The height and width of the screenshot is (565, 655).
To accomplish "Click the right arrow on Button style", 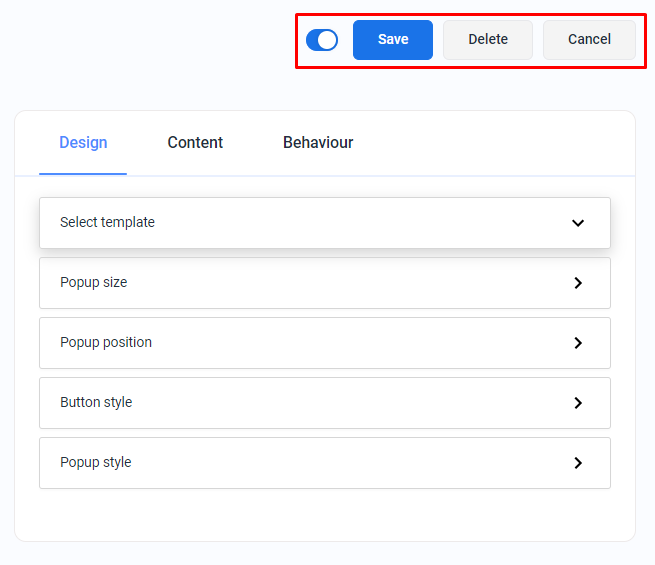I will point(578,403).
